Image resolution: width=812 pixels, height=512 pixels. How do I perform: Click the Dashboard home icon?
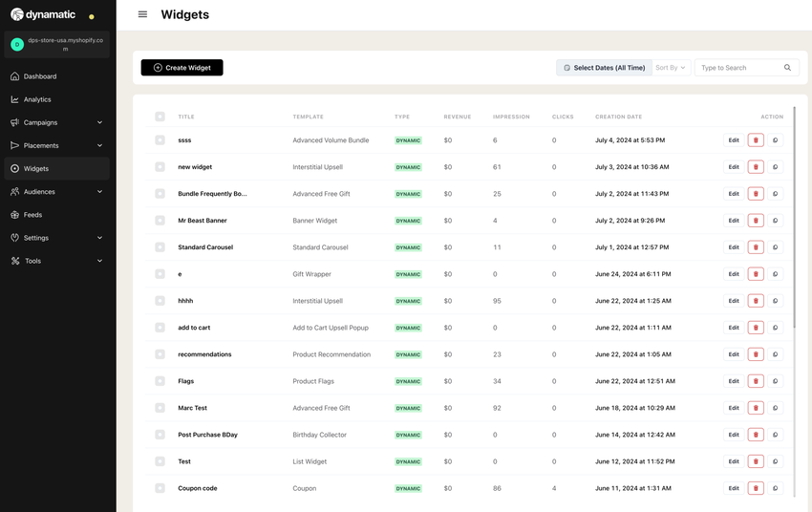click(x=15, y=76)
